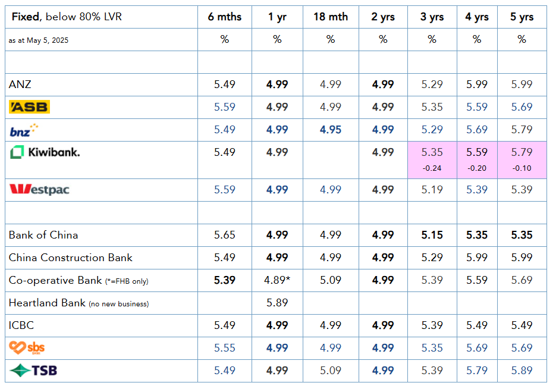The image size is (559, 392).
Task: Select bnz's 18 mth rate 4.95
Action: (x=331, y=130)
